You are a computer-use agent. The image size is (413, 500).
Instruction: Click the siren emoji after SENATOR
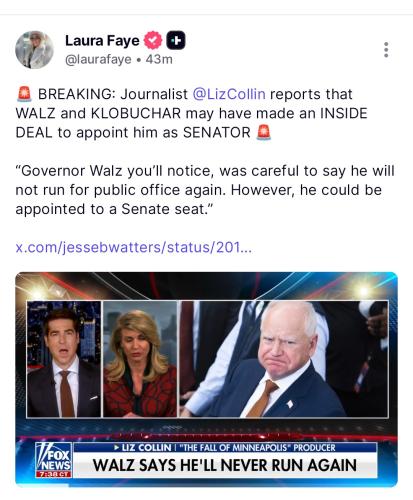tap(264, 132)
